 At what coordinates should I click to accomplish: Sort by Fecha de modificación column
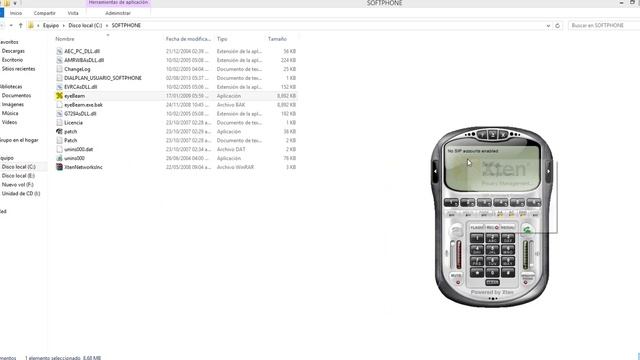188,39
